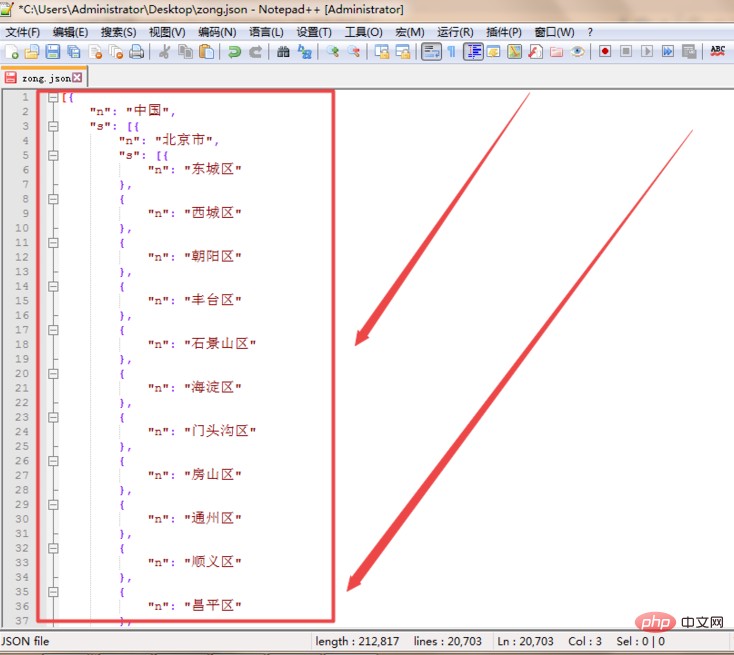Screen dimensions: 734x655
Task: Collapse the fold marker at line 5
Action: tap(53, 155)
